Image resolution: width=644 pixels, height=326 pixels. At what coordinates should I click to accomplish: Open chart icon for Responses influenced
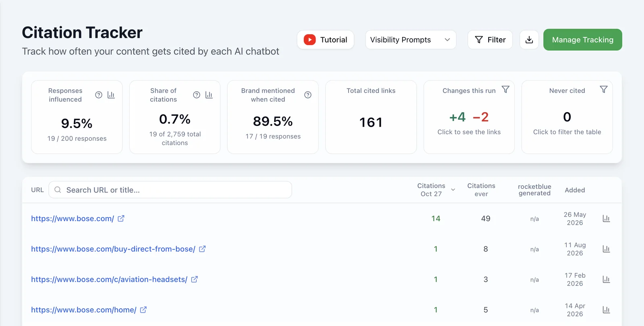(x=111, y=95)
